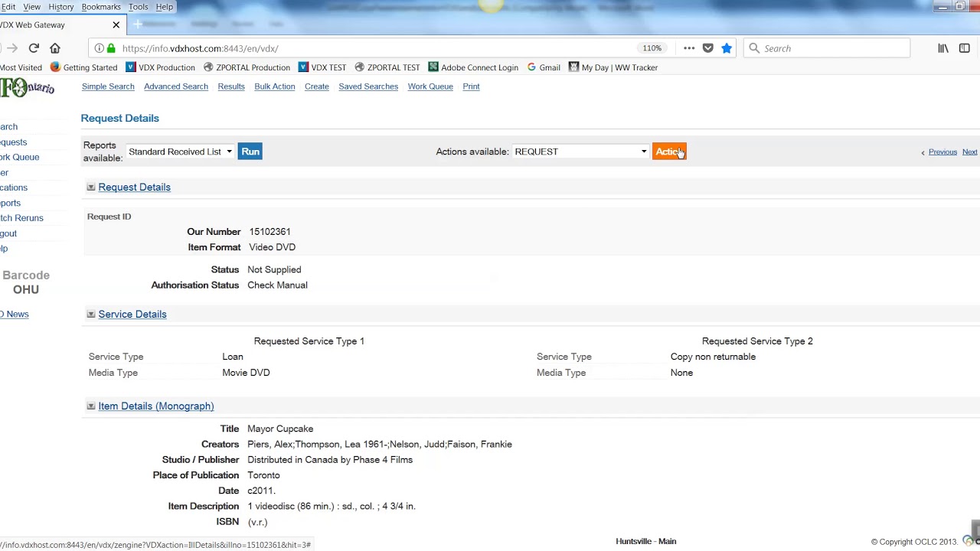Open the Actions available REQUEST dropdown
The height and width of the screenshot is (551, 980).
(580, 152)
